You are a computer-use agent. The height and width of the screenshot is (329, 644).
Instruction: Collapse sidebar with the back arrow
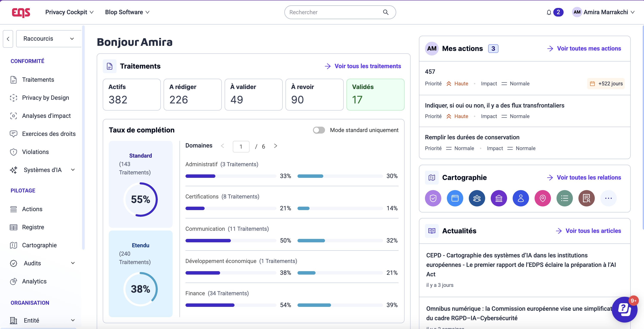(8, 39)
